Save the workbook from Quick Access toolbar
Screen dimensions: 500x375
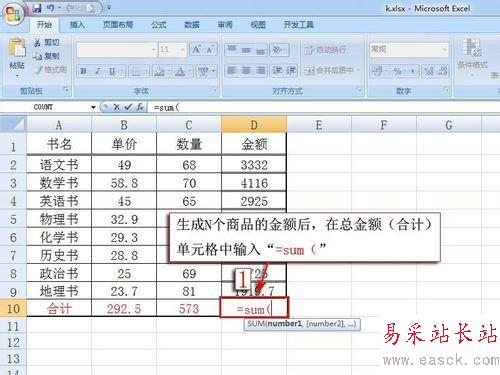coord(37,8)
